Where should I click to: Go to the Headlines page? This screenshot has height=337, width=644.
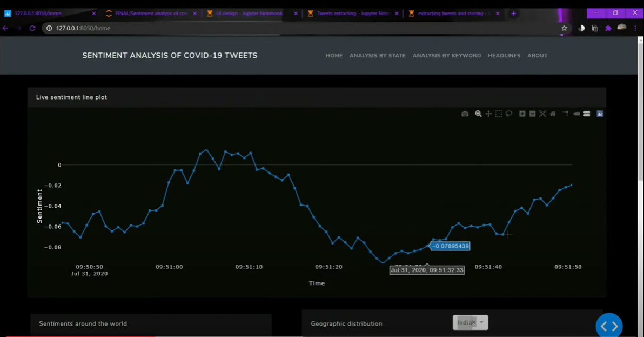coord(504,56)
